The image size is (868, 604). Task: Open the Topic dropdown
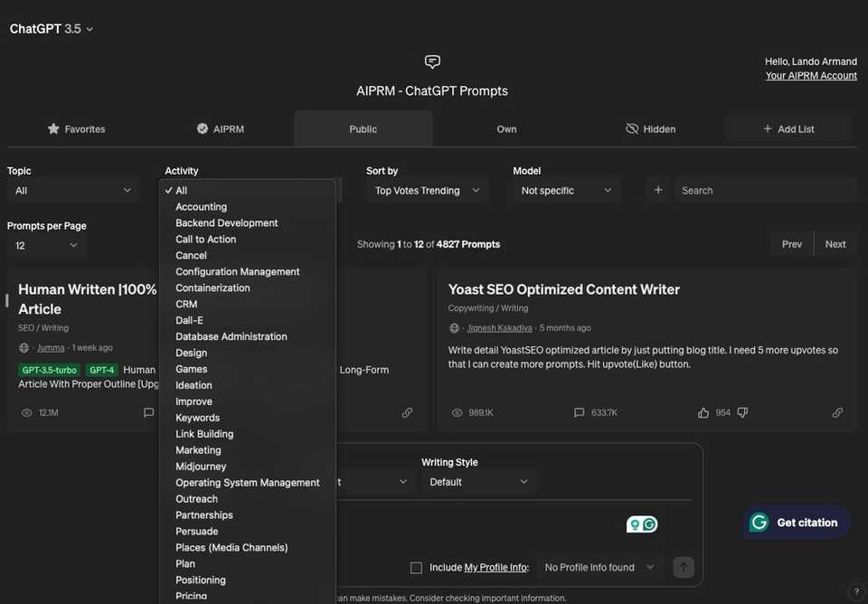(x=73, y=191)
